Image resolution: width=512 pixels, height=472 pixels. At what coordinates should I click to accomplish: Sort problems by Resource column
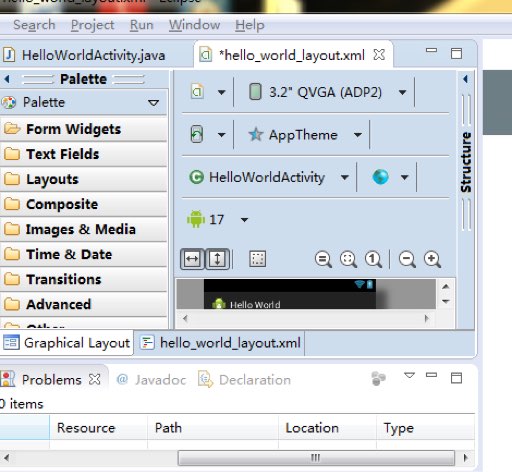98,428
